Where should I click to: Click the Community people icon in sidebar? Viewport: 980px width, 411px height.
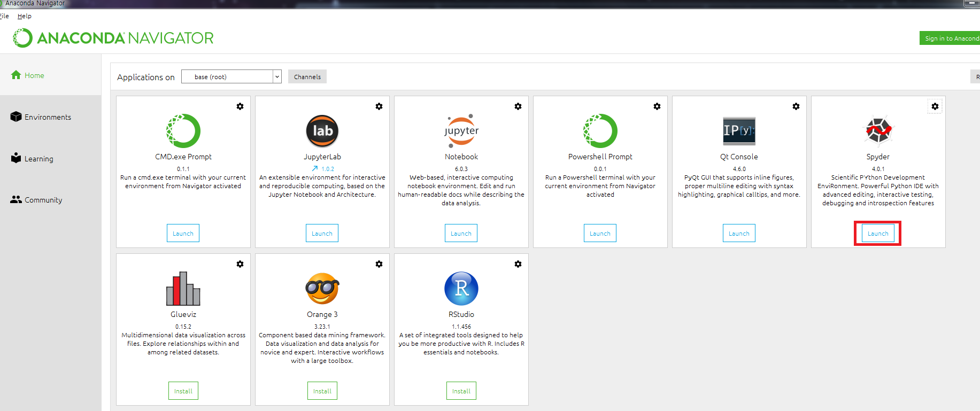coord(16,199)
